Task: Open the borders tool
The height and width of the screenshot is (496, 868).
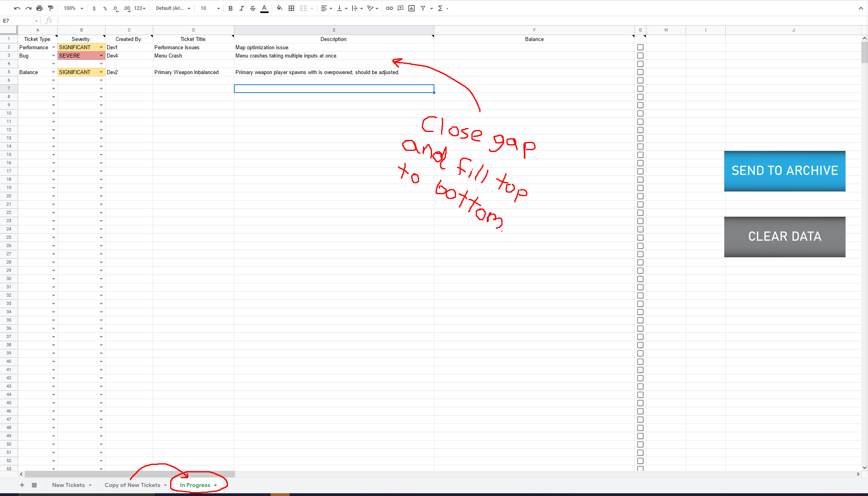Action: (291, 8)
